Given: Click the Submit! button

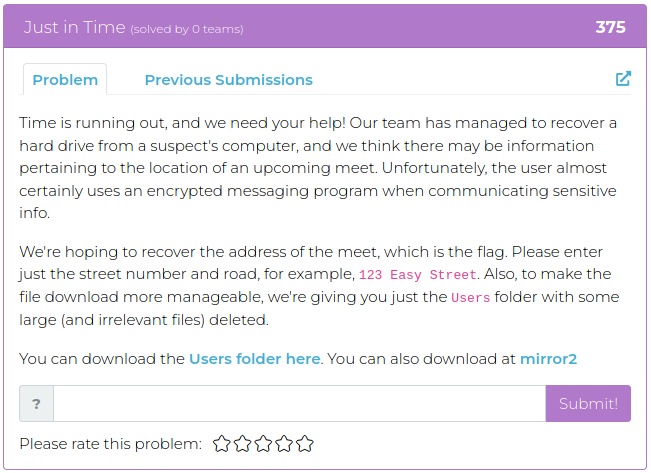Looking at the screenshot, I should pyautogui.click(x=588, y=404).
